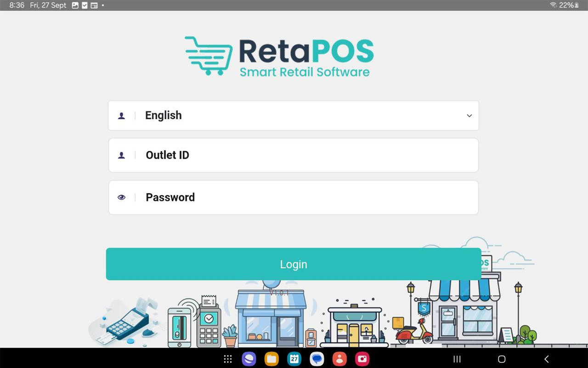Viewport: 588px width, 368px height.
Task: Tap the picture notification icon in status bar
Action: (75, 6)
